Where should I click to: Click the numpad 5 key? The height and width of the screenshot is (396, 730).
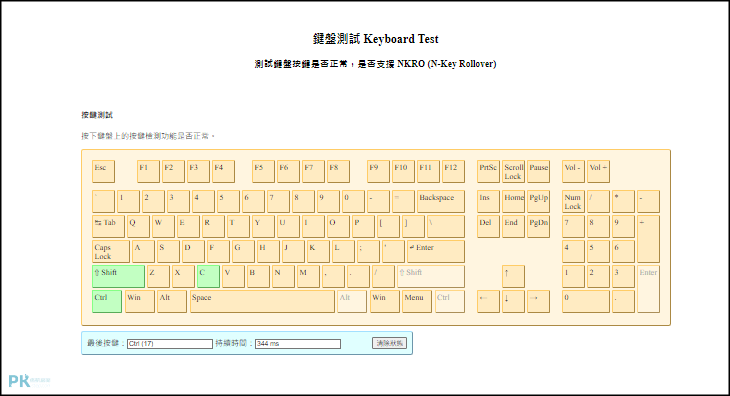point(598,252)
